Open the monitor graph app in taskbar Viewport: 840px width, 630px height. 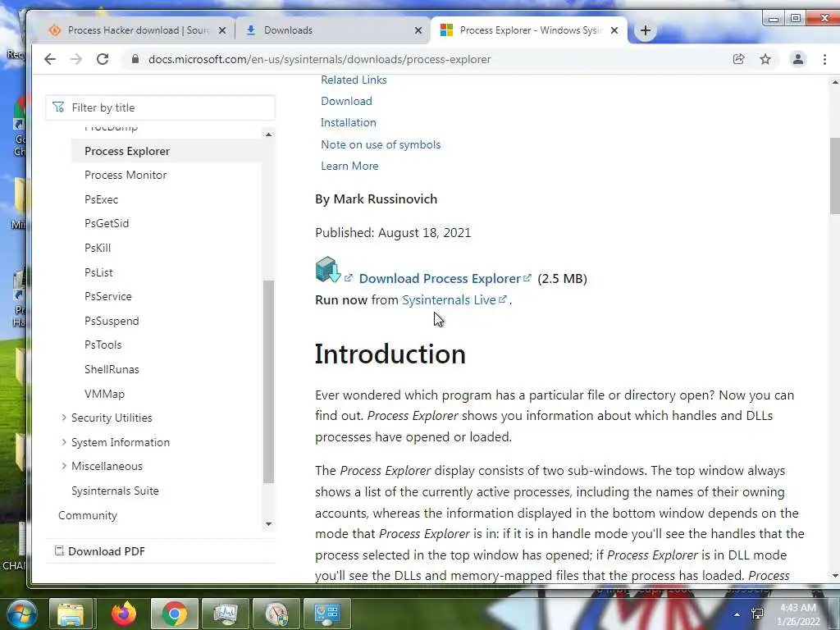pyautogui.click(x=226, y=614)
